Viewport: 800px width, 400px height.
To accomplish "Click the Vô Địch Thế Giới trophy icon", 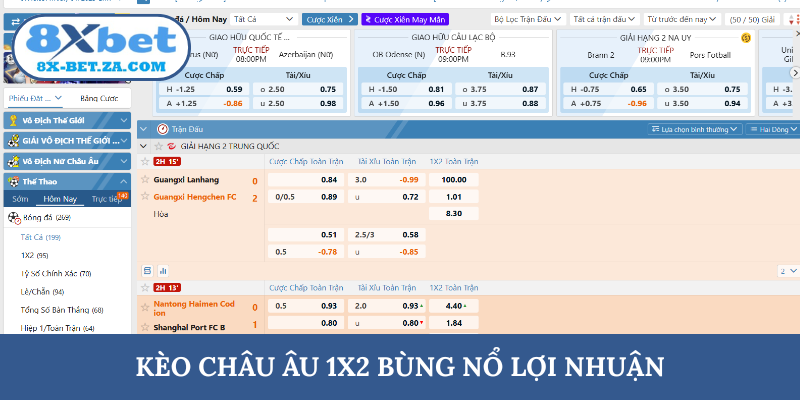I will [x=14, y=121].
